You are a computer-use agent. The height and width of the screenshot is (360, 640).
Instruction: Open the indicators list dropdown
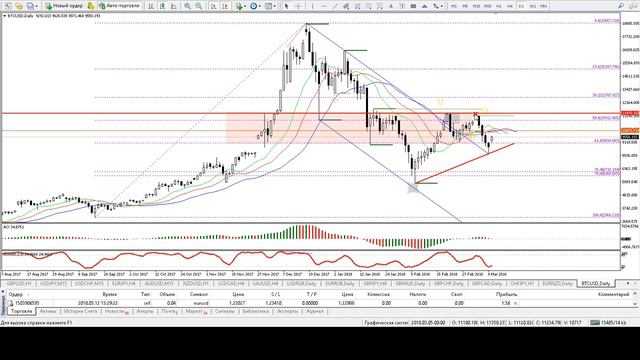240,6
